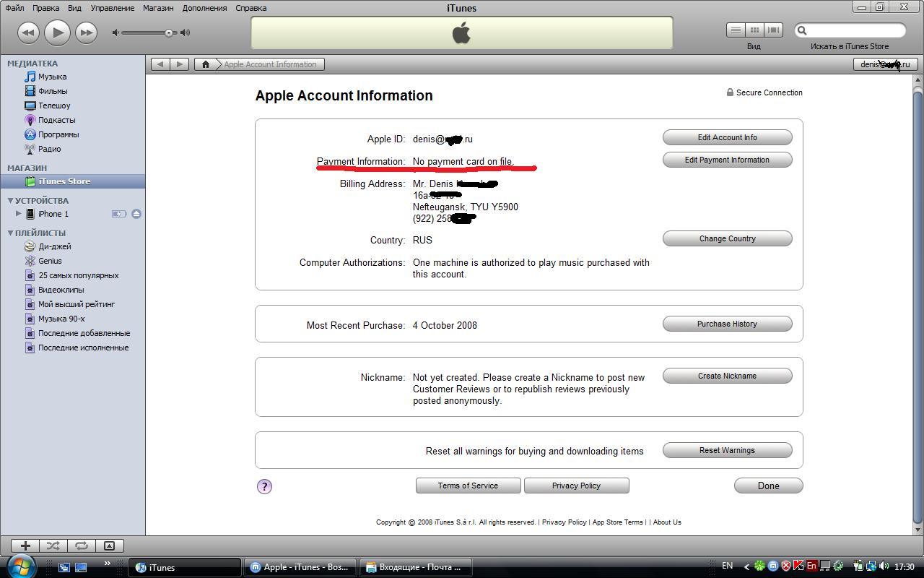Open the Terms of Service

tap(468, 486)
